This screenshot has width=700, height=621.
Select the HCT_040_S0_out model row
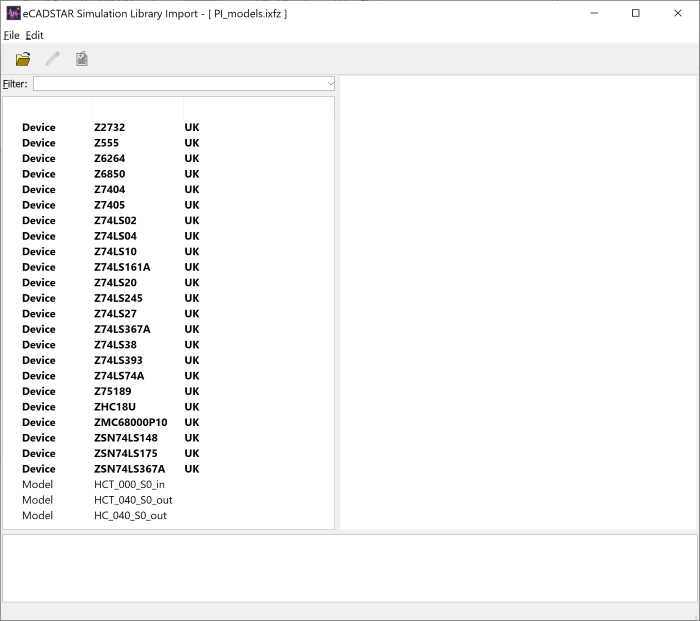click(x=169, y=500)
